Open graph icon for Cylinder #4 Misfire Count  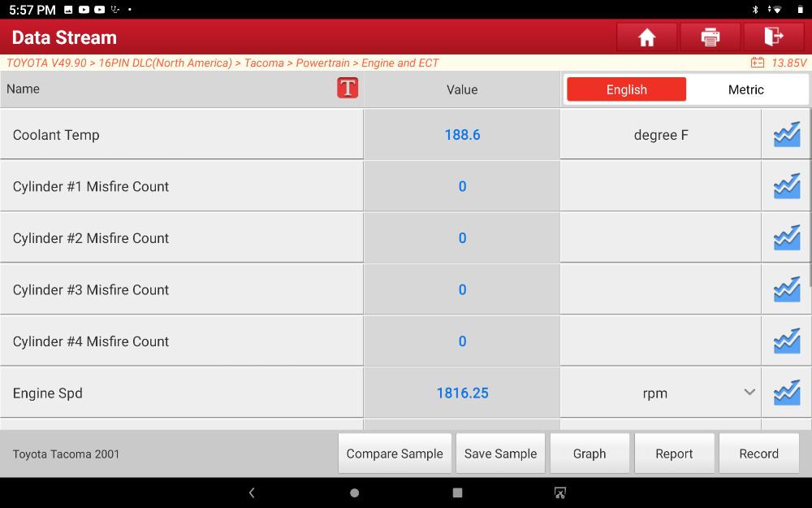click(x=787, y=341)
